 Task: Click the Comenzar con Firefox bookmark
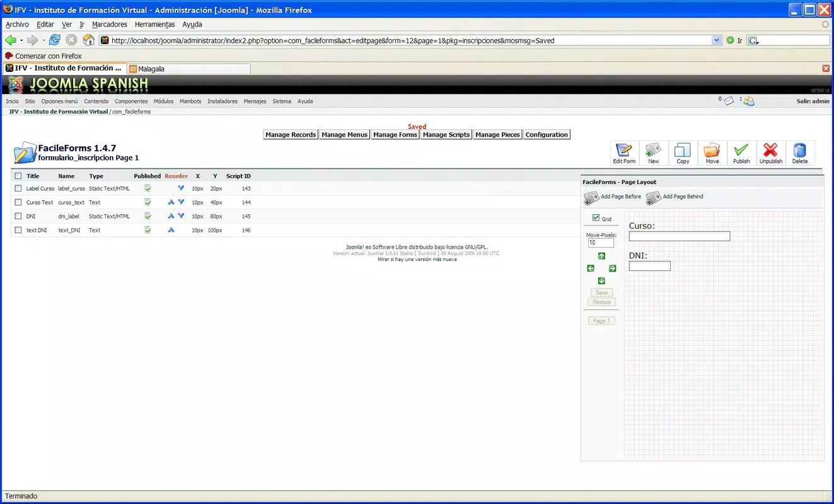pos(43,56)
